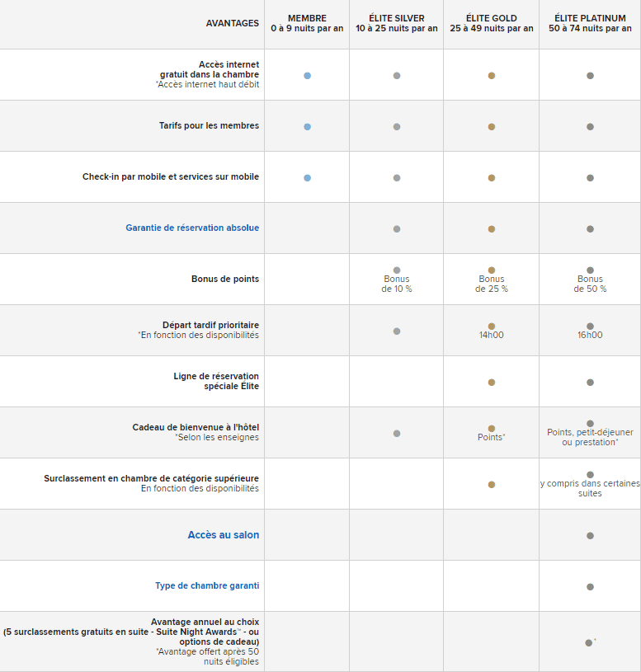Image resolution: width=641 pixels, height=672 pixels.
Task: Click the Élite Gold 14h00 late checkout cell
Action: [x=492, y=336]
